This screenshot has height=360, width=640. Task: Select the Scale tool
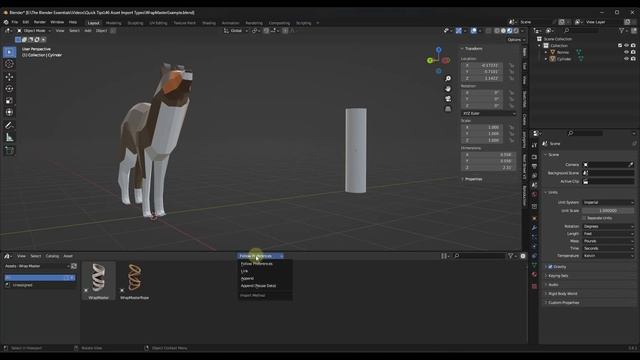(9, 100)
